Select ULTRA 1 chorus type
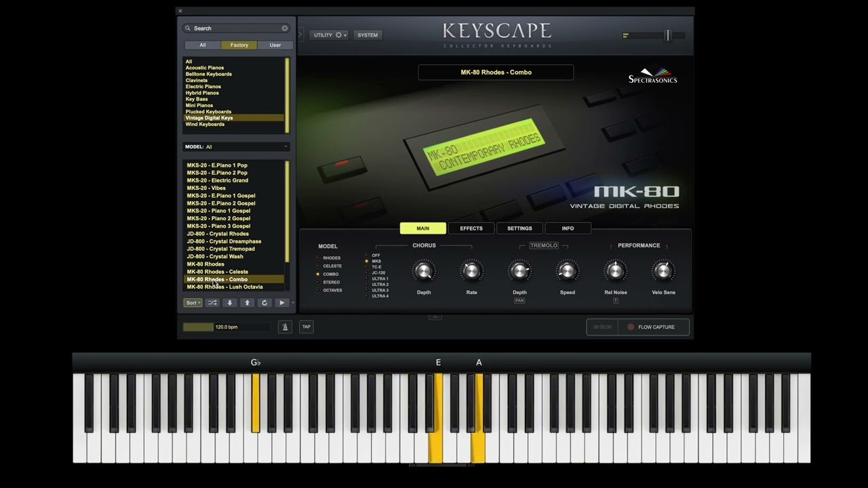The height and width of the screenshot is (488, 868). tap(377, 279)
